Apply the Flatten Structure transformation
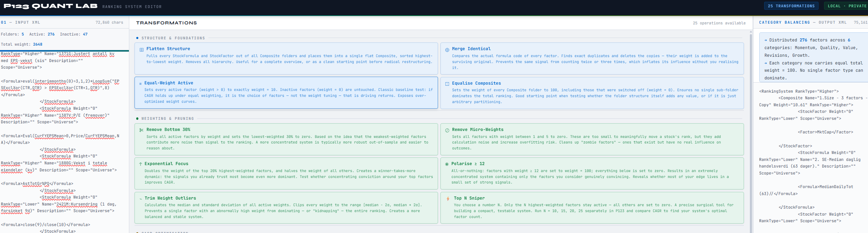 tap(286, 59)
